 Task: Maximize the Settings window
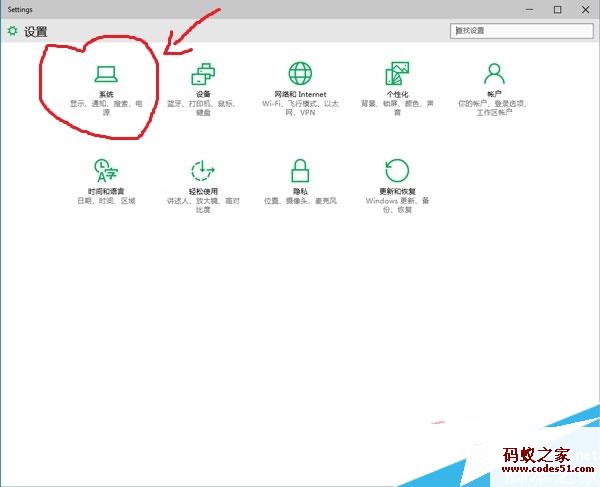tap(558, 10)
